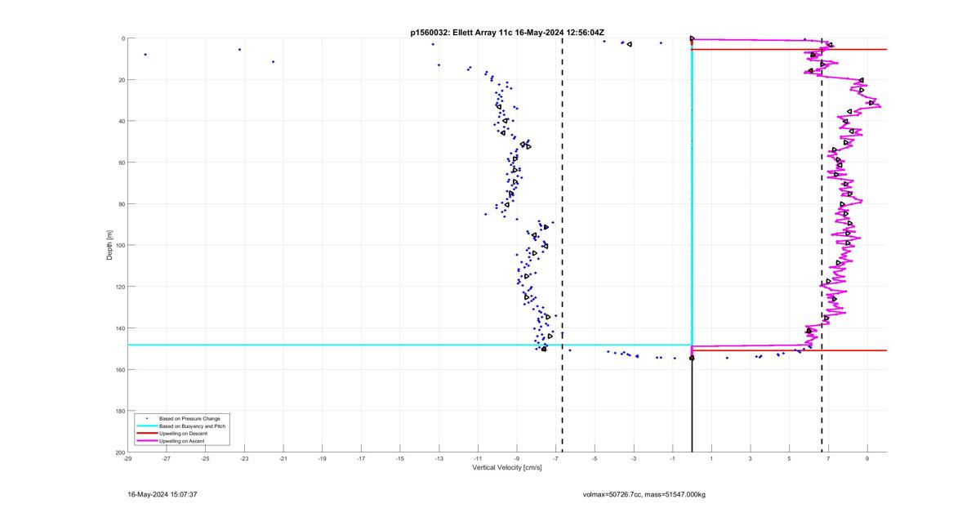Click x-axis tick label '-17'

[x=361, y=458]
